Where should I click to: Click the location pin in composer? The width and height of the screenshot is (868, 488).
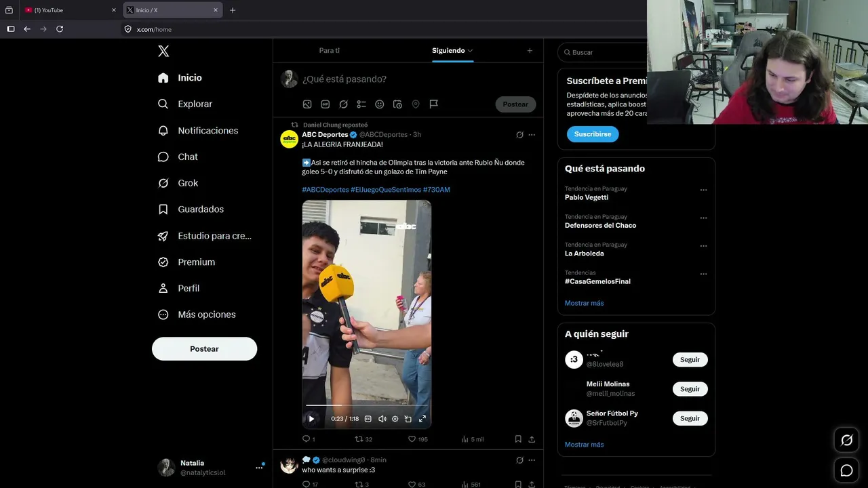coord(416,104)
